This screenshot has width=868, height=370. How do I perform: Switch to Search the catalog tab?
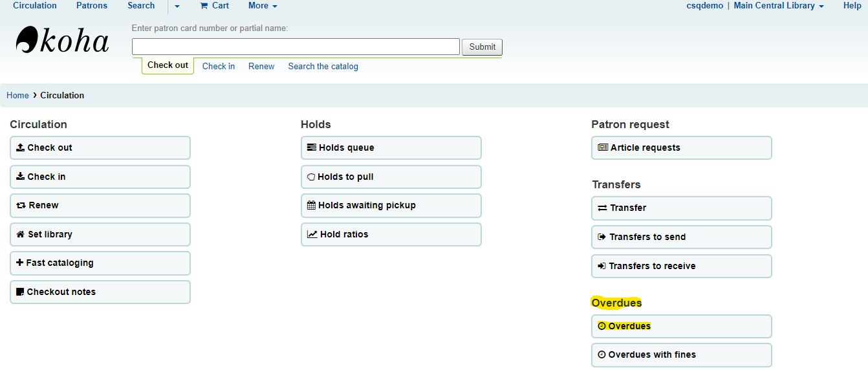(x=323, y=66)
